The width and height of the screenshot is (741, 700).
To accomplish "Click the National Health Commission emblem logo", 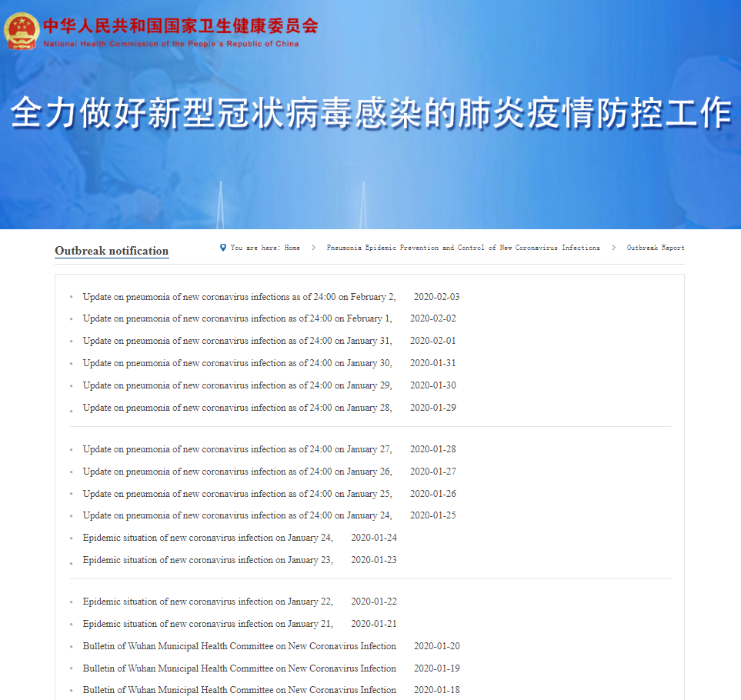I will [x=22, y=32].
